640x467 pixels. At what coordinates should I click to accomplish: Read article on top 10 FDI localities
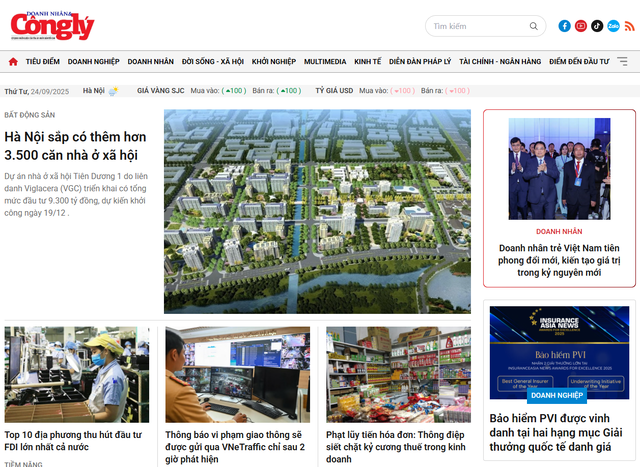click(75, 441)
